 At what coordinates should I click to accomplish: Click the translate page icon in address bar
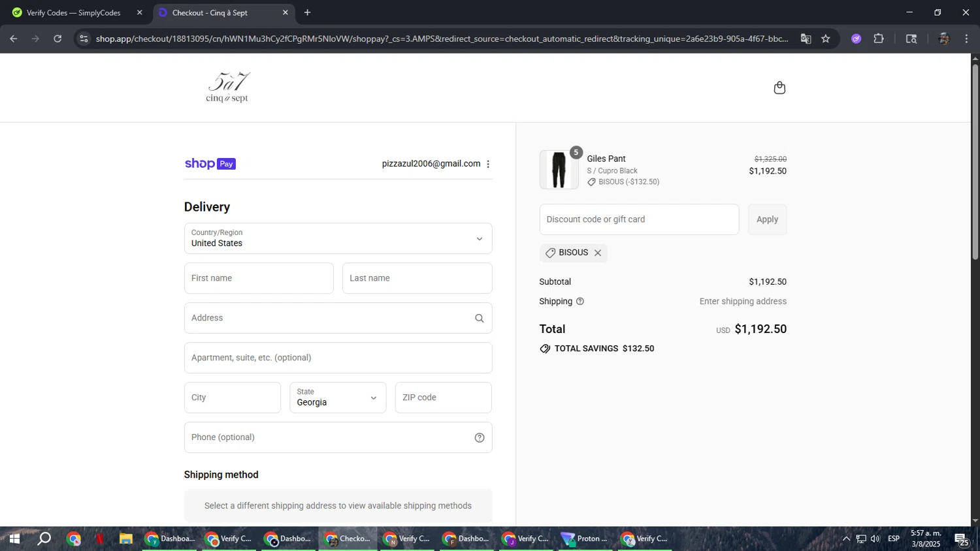806,39
